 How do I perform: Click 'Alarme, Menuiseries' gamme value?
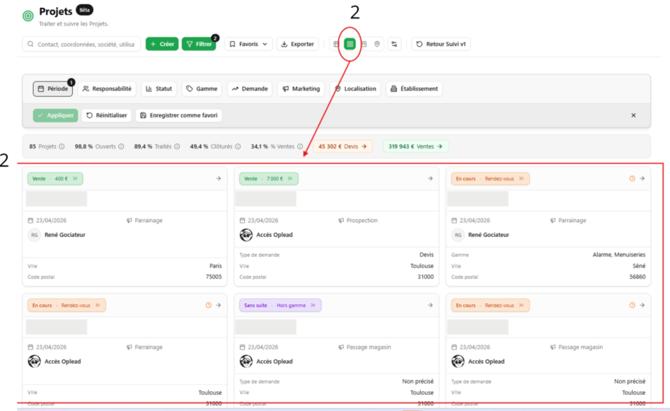point(619,255)
